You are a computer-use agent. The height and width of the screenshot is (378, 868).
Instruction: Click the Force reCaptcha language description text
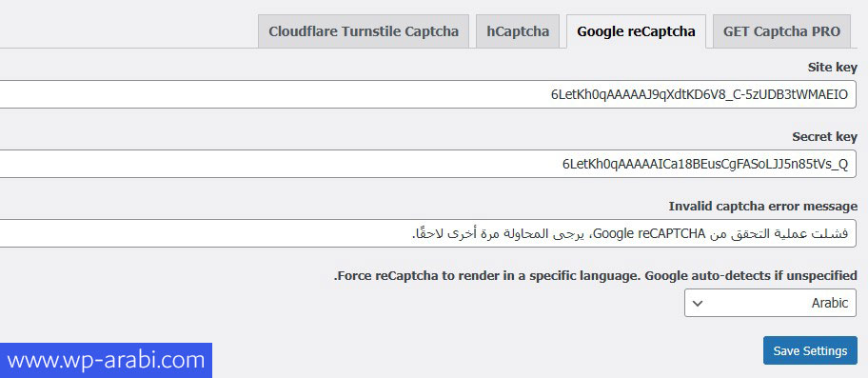596,275
